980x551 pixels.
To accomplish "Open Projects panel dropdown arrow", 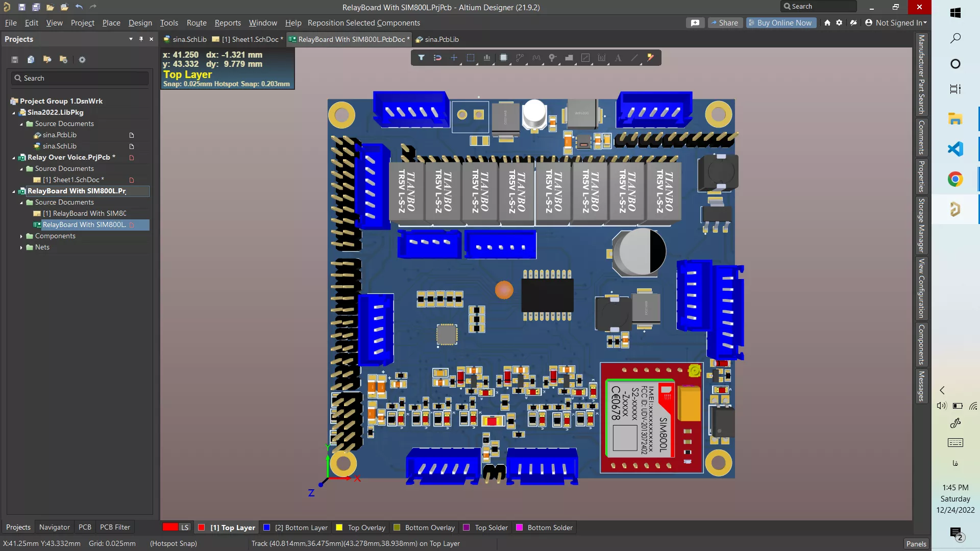I will coord(131,39).
